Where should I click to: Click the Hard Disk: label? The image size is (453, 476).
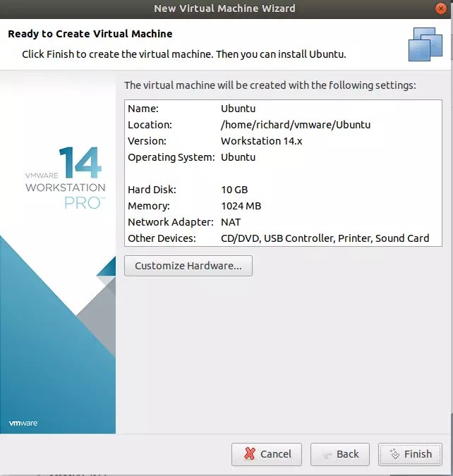(152, 190)
